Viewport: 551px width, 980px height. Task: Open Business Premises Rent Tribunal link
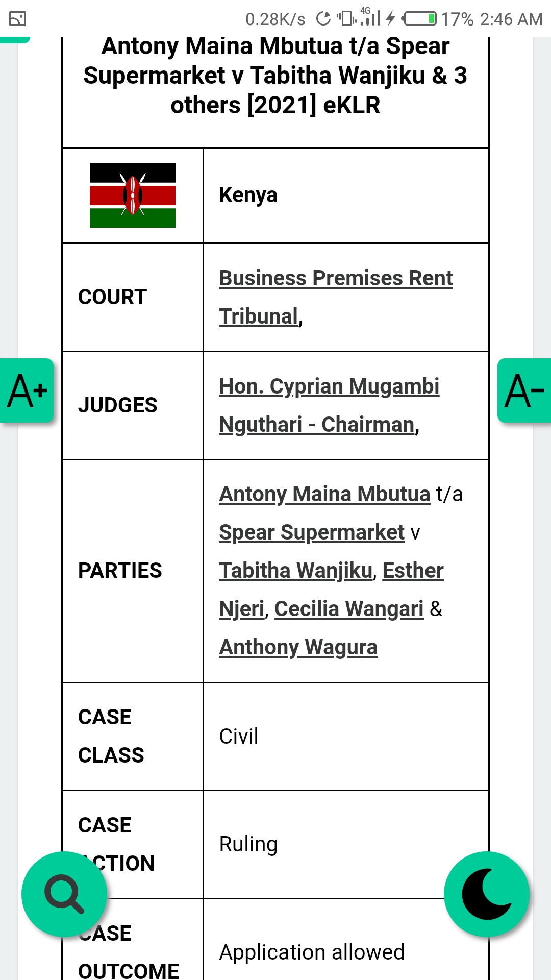[x=336, y=279]
